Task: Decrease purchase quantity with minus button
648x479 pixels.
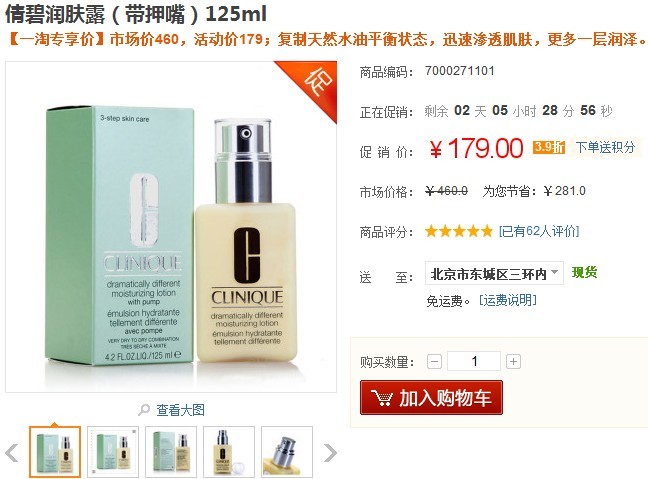Action: click(434, 362)
